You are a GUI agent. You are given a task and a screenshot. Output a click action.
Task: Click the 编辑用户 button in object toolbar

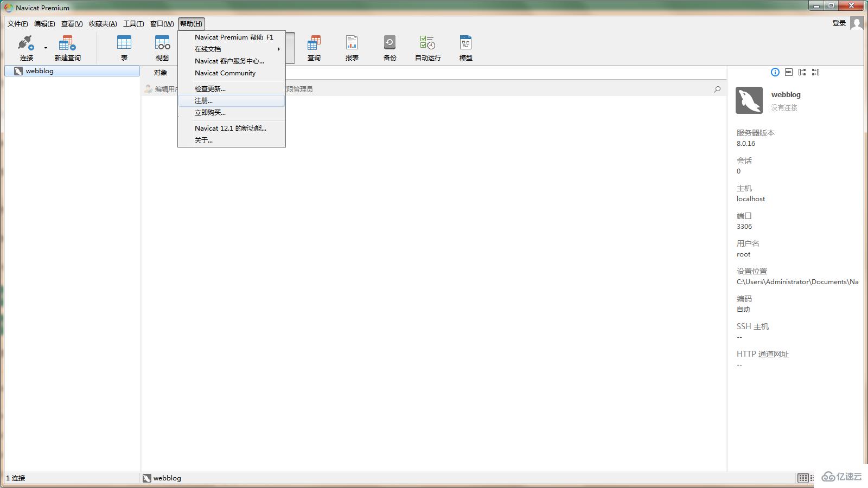[x=161, y=89]
